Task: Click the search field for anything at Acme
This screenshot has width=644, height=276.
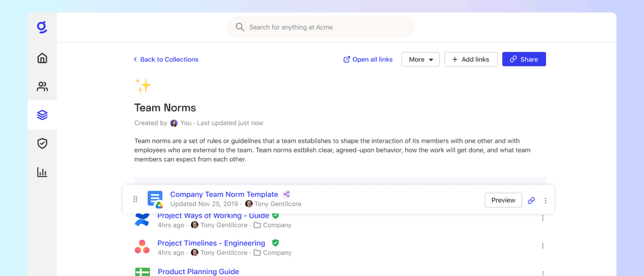Action: click(320, 27)
